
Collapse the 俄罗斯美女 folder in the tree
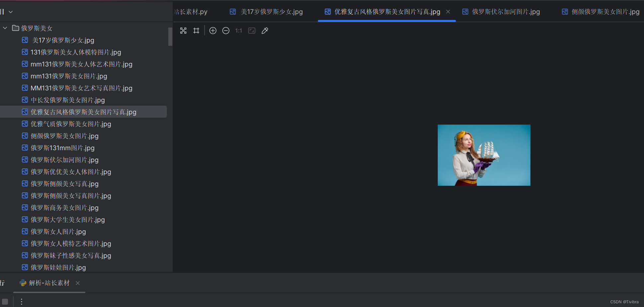click(5, 28)
